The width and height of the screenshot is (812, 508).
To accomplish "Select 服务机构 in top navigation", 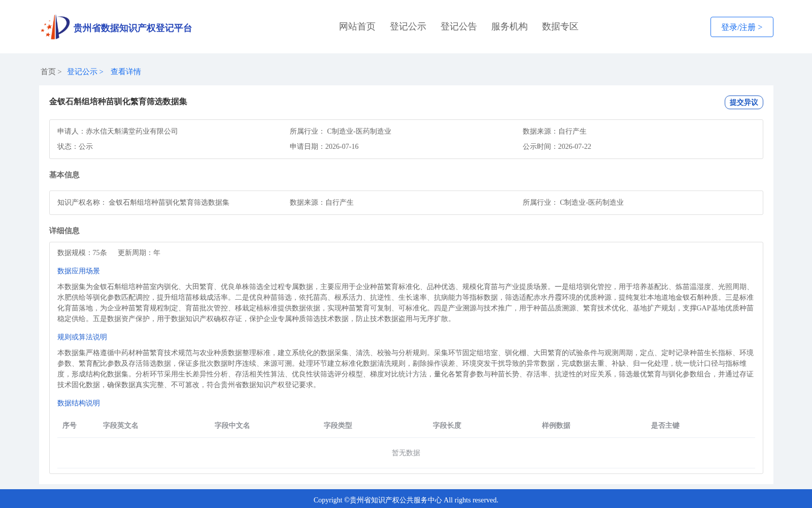I will tap(510, 26).
